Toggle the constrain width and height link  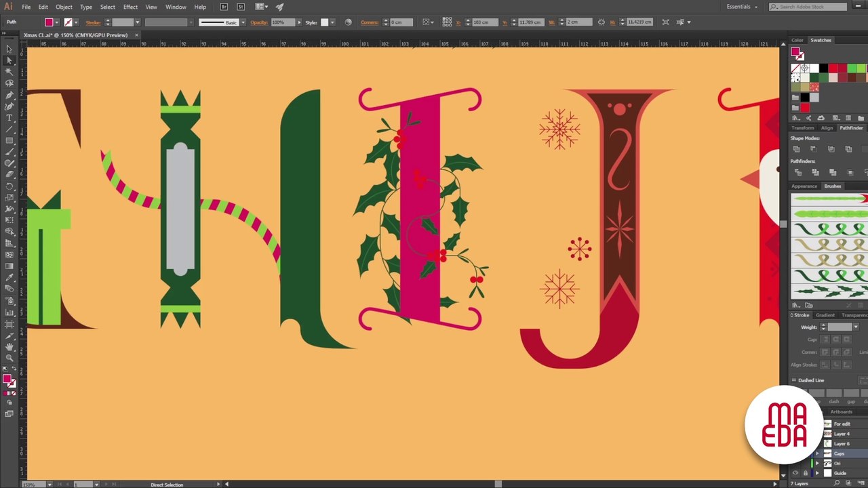pyautogui.click(x=601, y=22)
